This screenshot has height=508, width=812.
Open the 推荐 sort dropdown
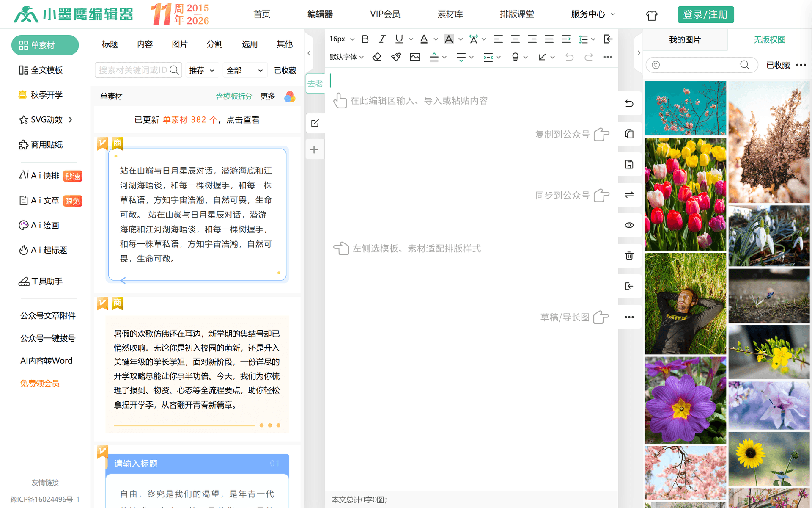[x=202, y=70]
